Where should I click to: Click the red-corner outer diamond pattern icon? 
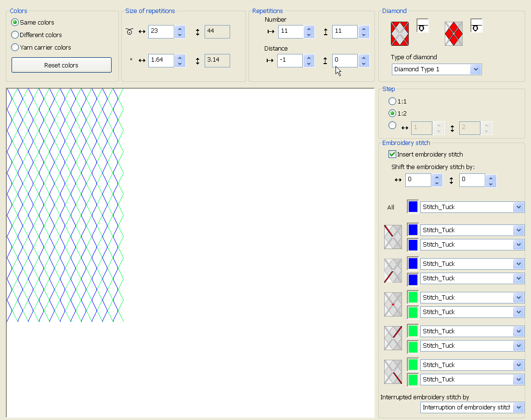400,34
